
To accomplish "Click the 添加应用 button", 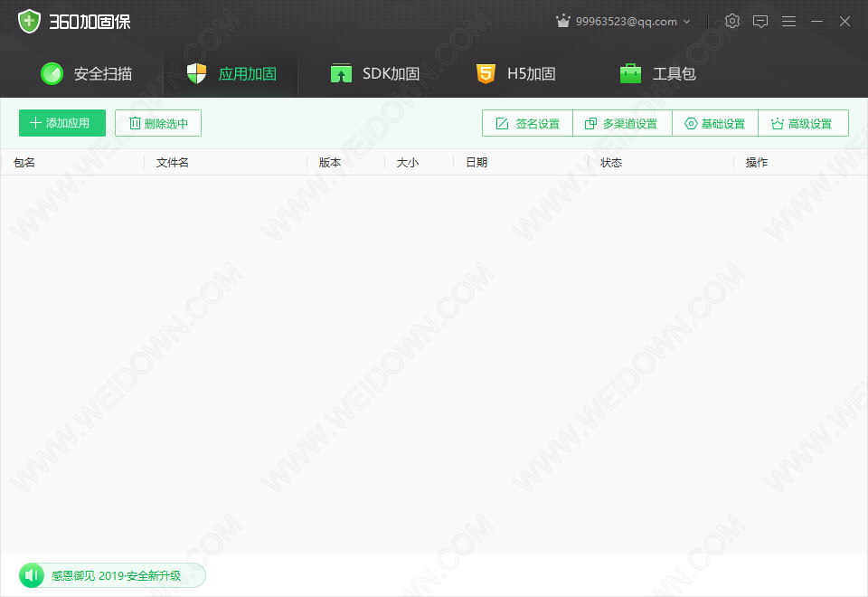I will coord(62,123).
